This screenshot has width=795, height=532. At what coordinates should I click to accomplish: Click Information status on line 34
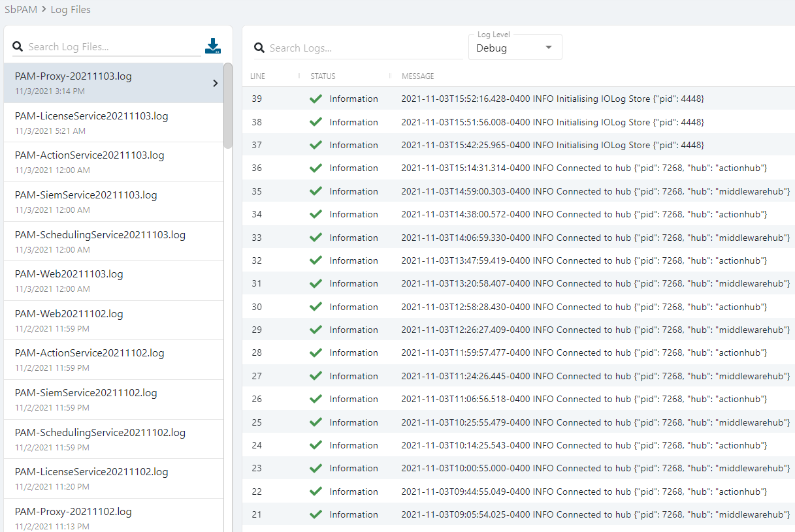coord(353,214)
